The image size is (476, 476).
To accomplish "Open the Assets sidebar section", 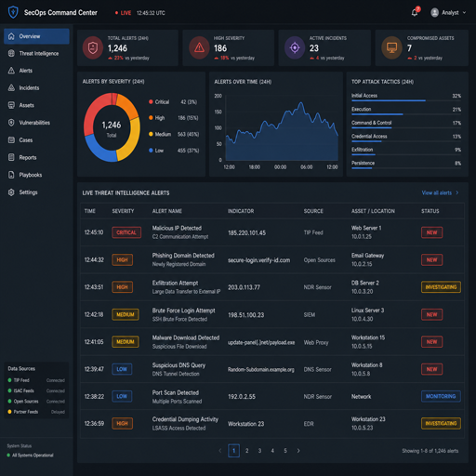I will [36, 105].
